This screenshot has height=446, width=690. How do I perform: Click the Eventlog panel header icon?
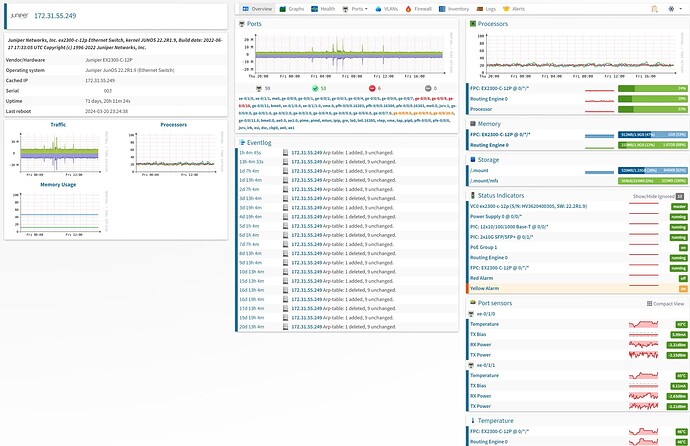point(242,143)
